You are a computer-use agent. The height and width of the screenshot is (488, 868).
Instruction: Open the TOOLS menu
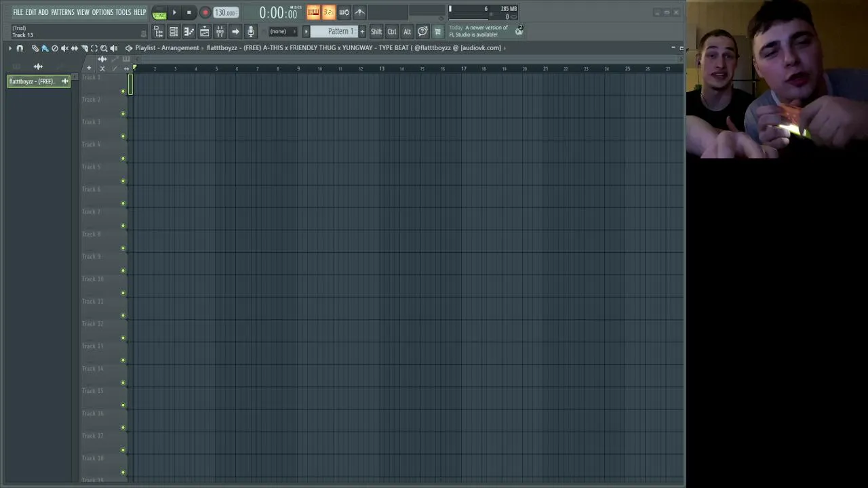tap(123, 12)
